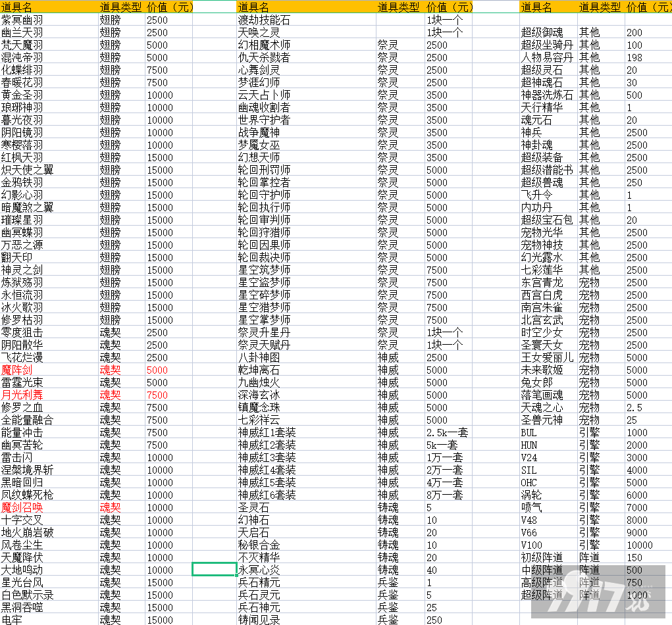The height and width of the screenshot is (625, 672).
Task: Click the 东宫青龙 pet name
Action: tap(542, 283)
